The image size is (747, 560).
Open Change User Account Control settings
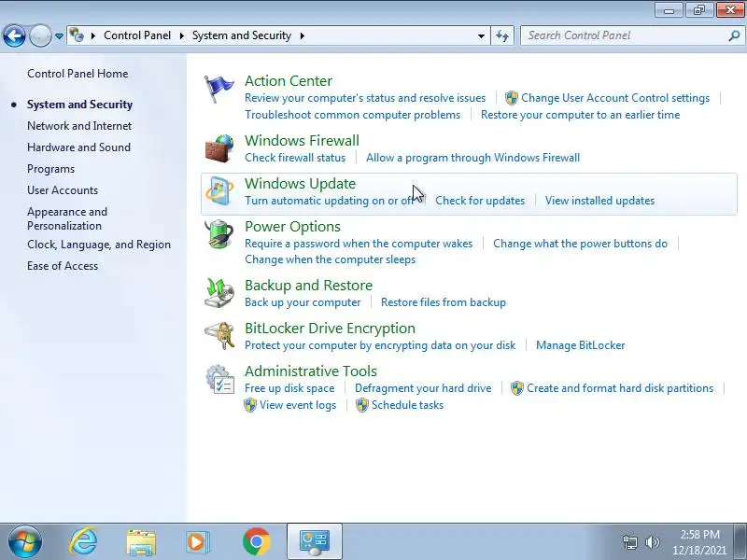pos(615,98)
